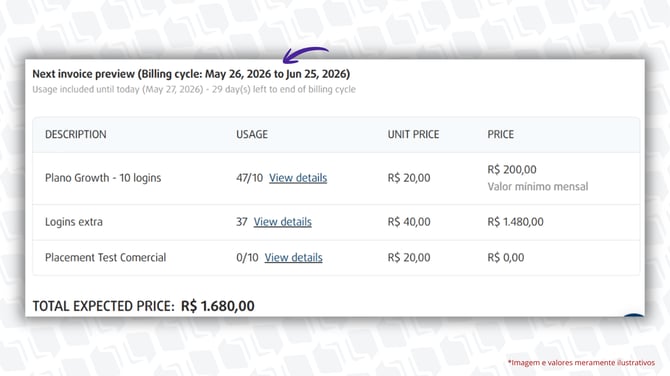
Task: Open View details for Placement Test Comercial
Action: click(x=293, y=257)
